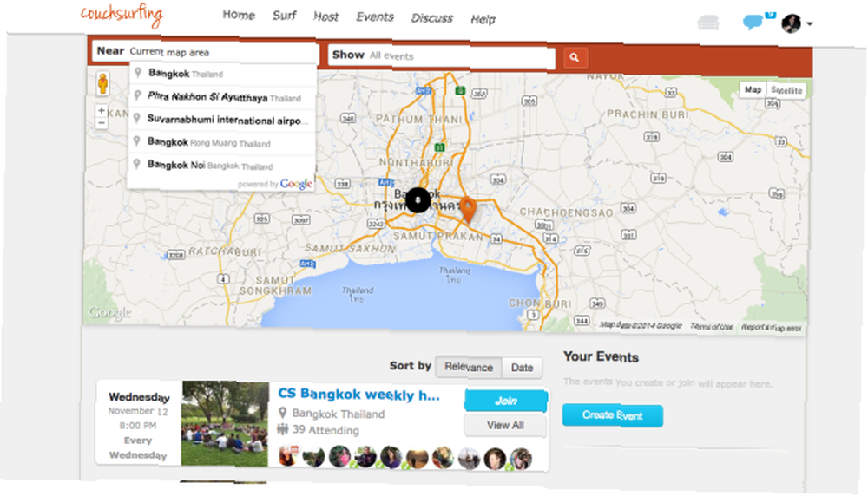The image size is (868, 496).
Task: Open the Help menu item
Action: pos(483,20)
